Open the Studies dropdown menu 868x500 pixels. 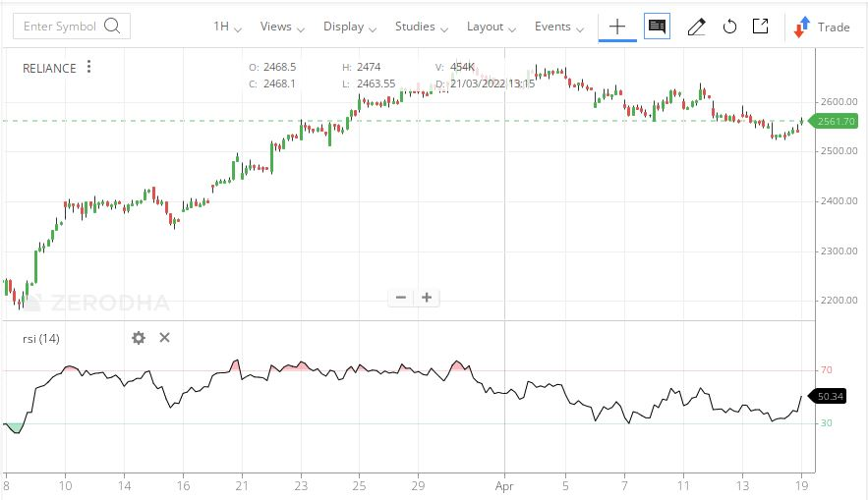(x=422, y=27)
